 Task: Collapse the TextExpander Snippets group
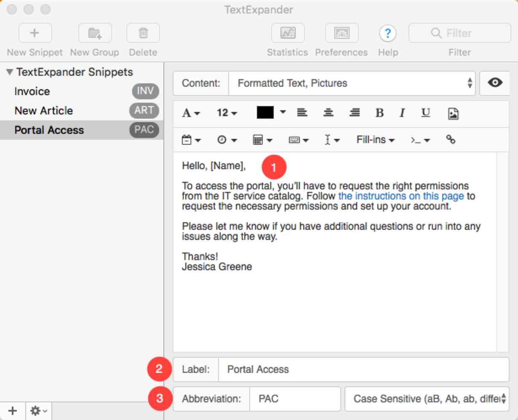(8, 72)
